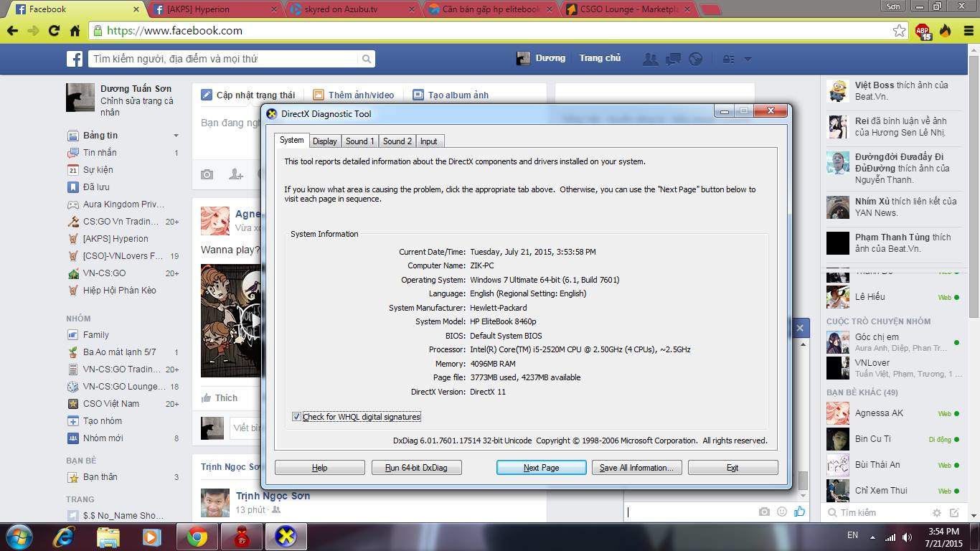Click the Facebook friend requests icon

[650, 59]
